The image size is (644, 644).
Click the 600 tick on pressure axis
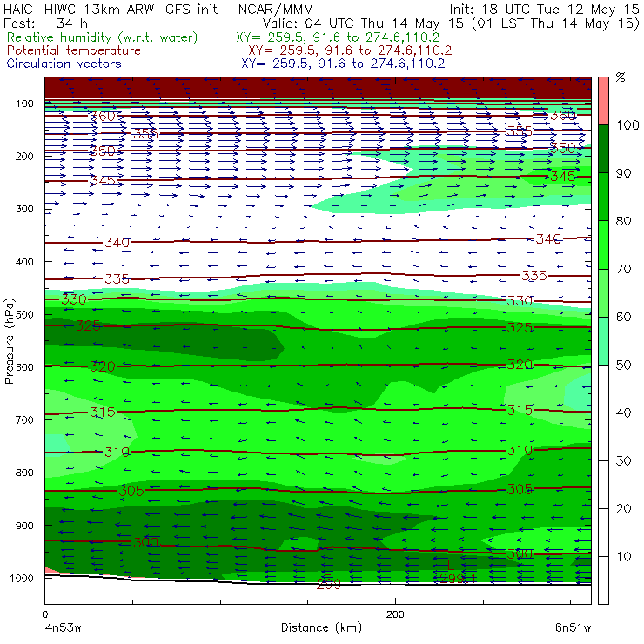24,367
